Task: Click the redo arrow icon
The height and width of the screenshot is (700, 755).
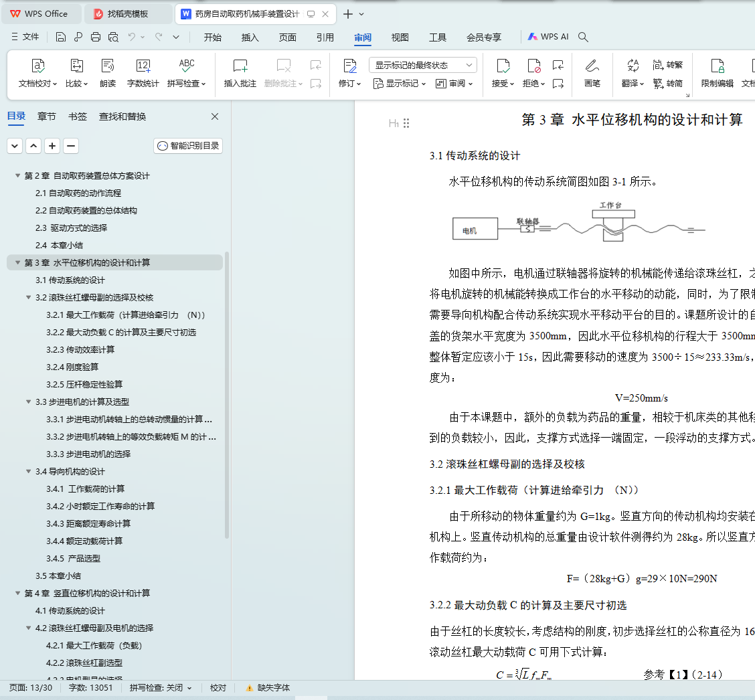Action: click(x=159, y=37)
